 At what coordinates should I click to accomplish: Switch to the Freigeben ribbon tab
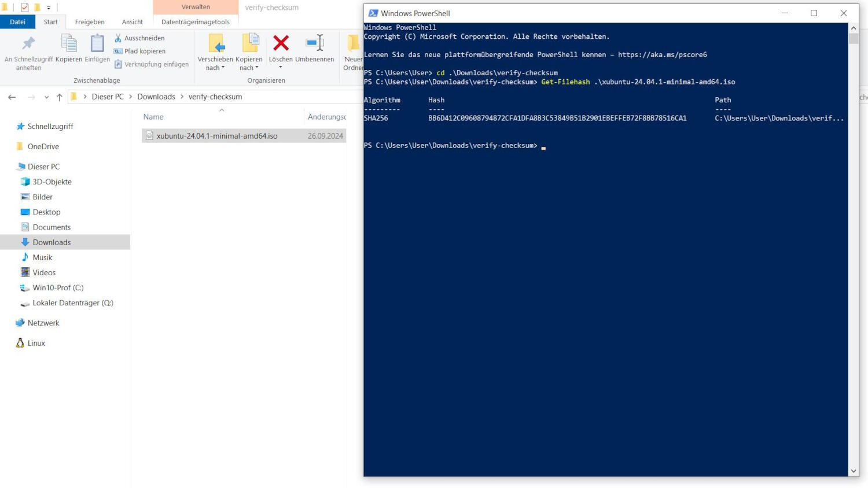click(x=90, y=22)
